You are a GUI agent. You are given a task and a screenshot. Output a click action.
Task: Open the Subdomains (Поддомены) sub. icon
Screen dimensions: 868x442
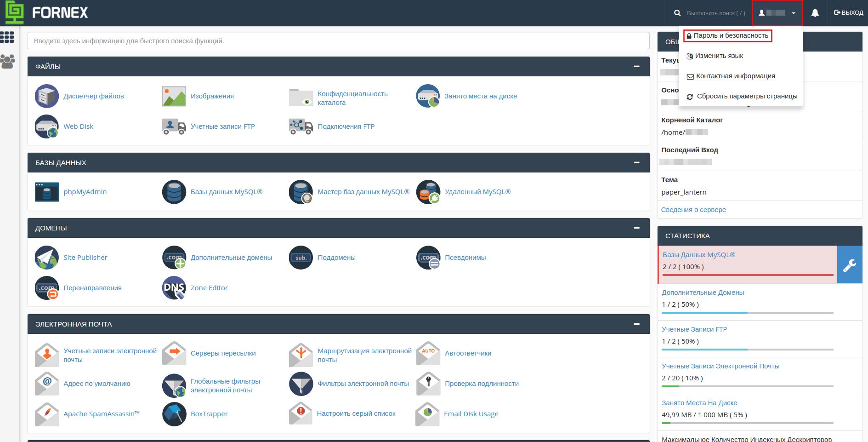301,258
